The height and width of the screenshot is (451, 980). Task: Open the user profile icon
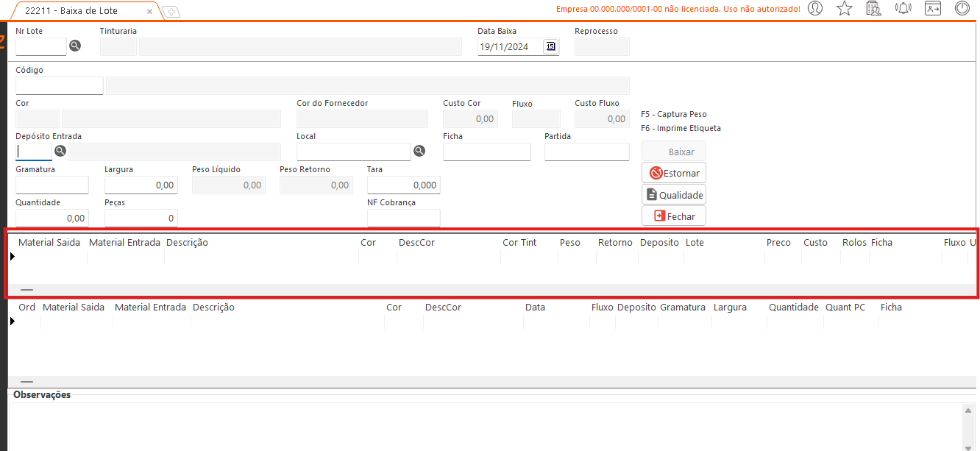click(815, 9)
